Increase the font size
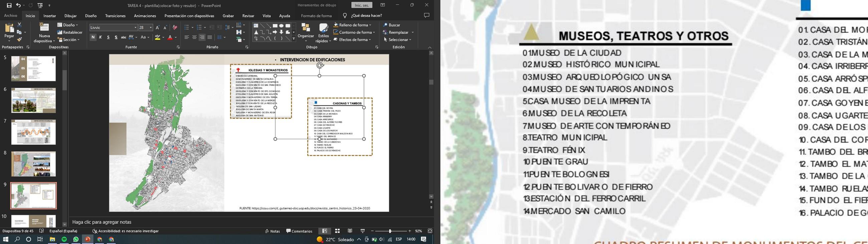 point(157,28)
